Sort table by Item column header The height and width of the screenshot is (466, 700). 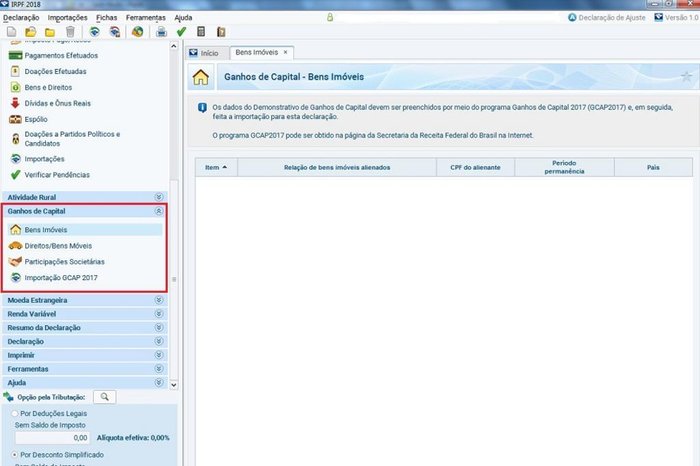pos(216,167)
